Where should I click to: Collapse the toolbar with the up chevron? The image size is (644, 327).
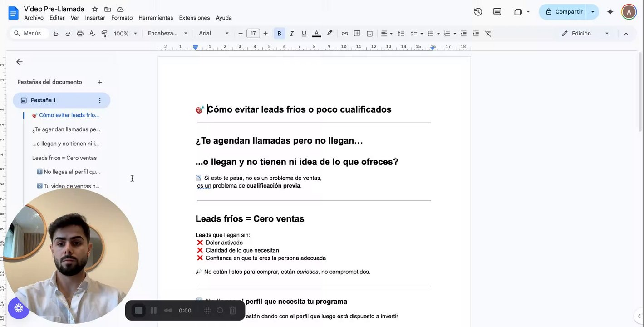coord(626,34)
